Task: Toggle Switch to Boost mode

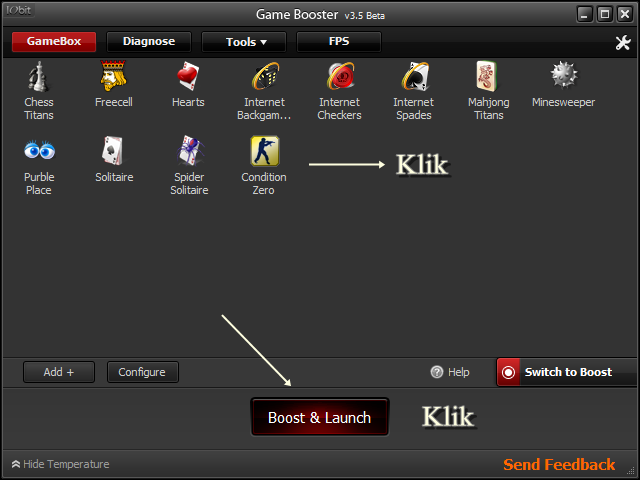Action: point(566,372)
